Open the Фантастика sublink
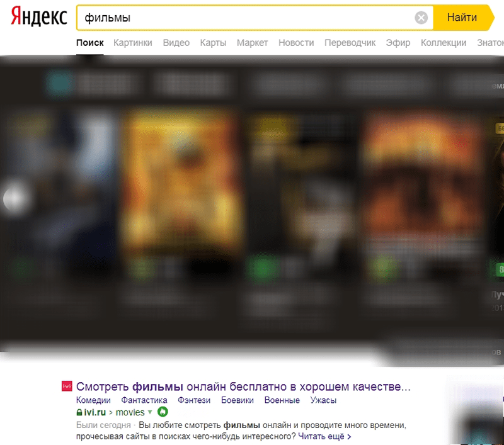Screen dimensions: 504x445 click(x=144, y=400)
